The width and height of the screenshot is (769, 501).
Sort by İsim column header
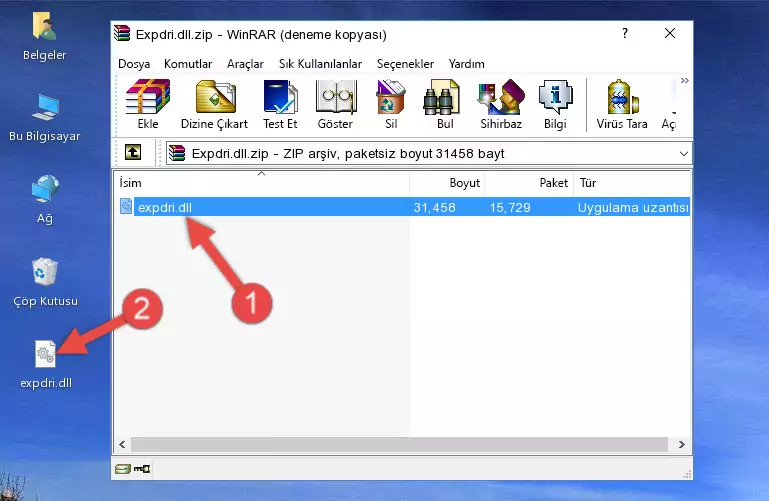(262, 183)
